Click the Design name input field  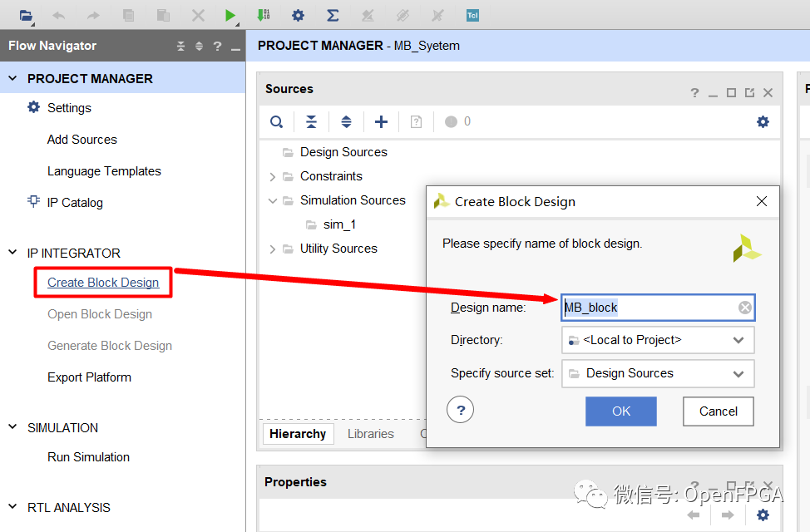(658, 308)
